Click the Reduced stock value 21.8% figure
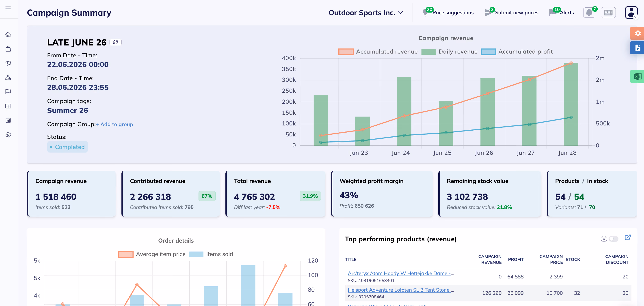The image size is (644, 306). (x=504, y=207)
